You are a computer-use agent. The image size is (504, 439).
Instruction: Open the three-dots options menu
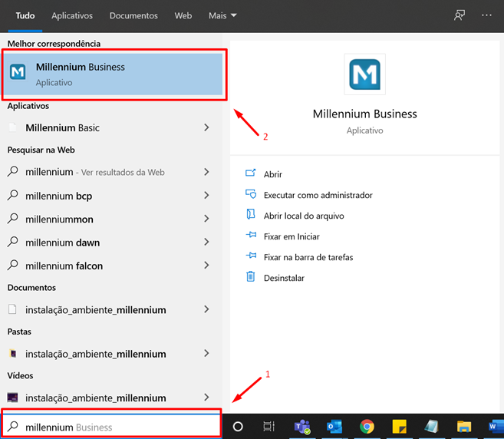486,15
